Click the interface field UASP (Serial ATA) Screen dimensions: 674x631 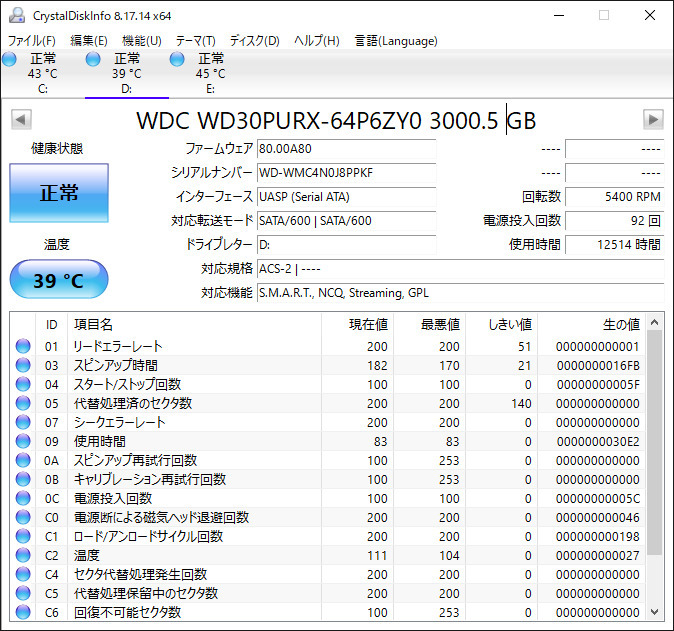tap(346, 197)
